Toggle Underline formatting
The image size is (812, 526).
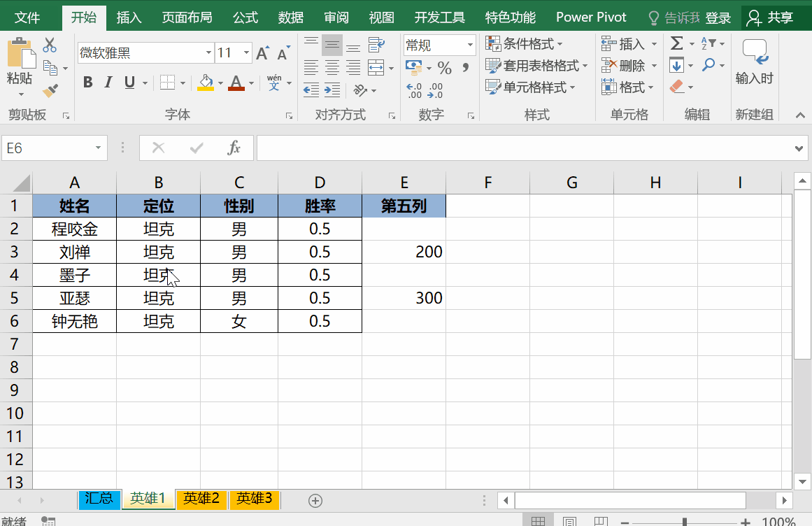[x=129, y=83]
